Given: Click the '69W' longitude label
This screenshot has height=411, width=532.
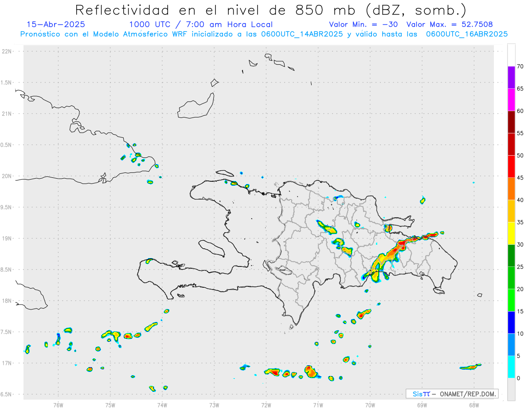Looking at the screenshot, I should [422, 405].
